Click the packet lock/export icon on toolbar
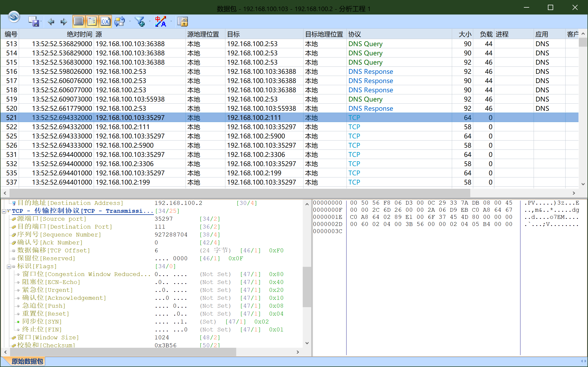 pos(182,21)
